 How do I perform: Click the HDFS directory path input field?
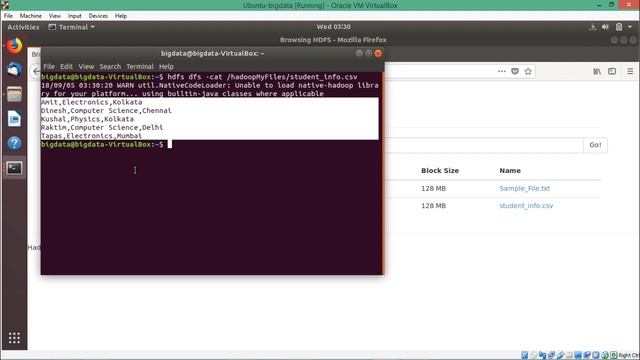coord(483,145)
